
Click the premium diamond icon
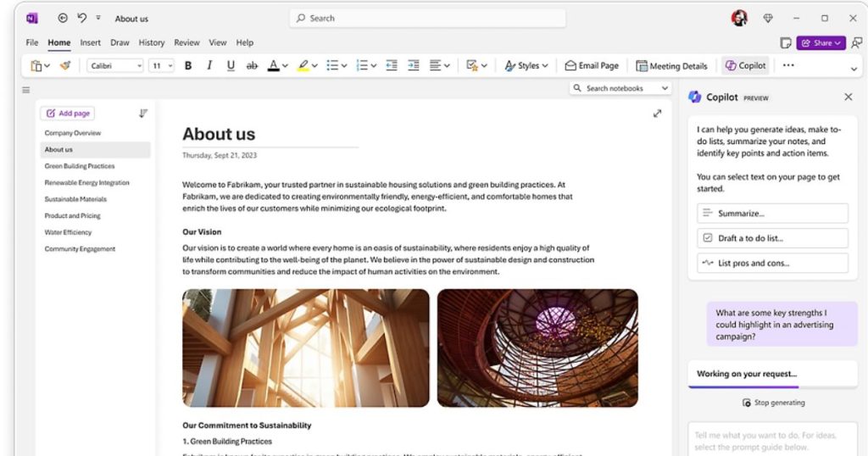[768, 19]
